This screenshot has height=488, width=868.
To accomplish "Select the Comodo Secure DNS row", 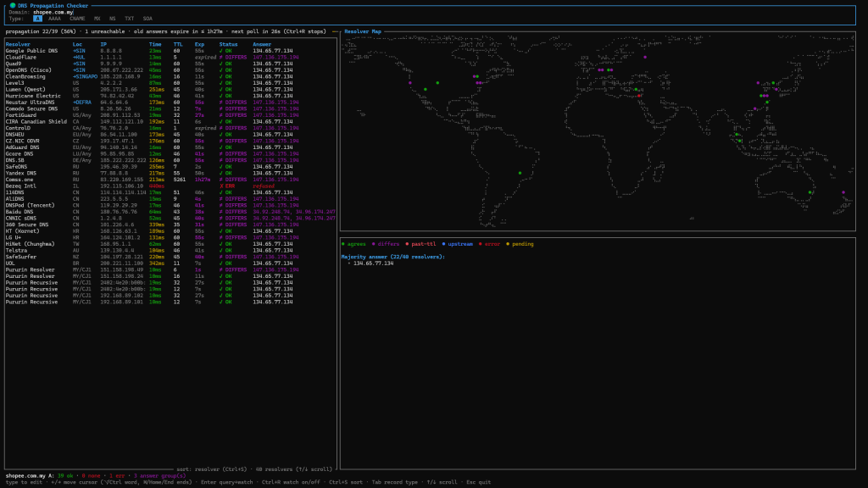I will click(x=170, y=109).
